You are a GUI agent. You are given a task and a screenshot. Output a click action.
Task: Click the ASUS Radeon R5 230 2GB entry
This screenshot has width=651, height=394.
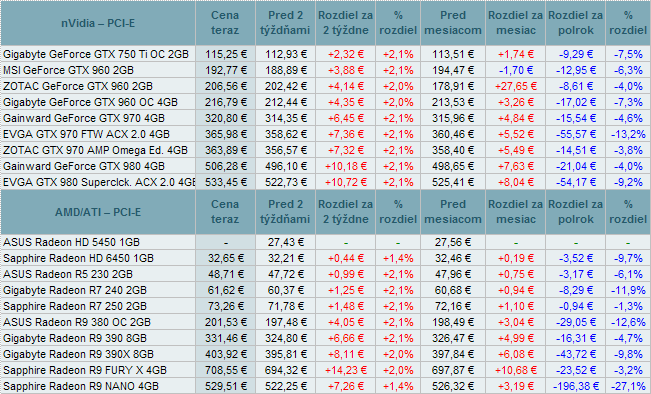[x=68, y=274]
